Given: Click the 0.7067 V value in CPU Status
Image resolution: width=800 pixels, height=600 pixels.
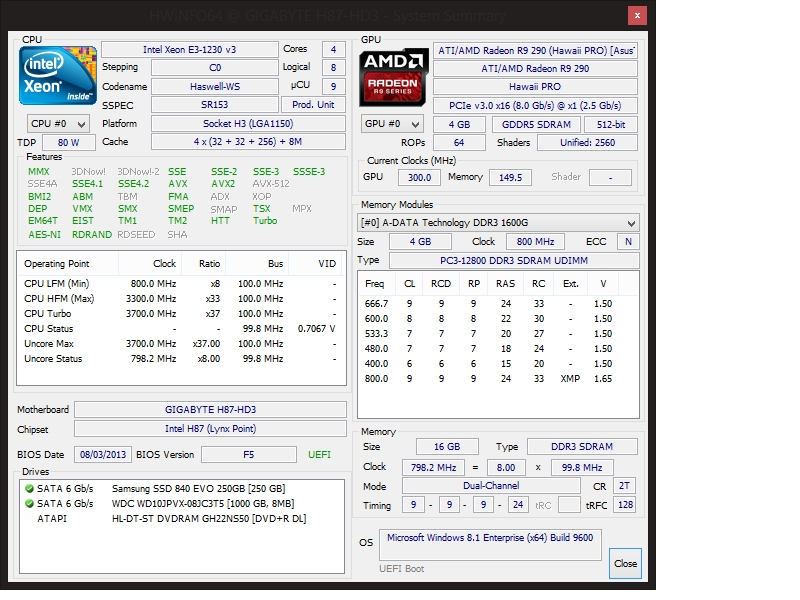Looking at the screenshot, I should tap(317, 329).
